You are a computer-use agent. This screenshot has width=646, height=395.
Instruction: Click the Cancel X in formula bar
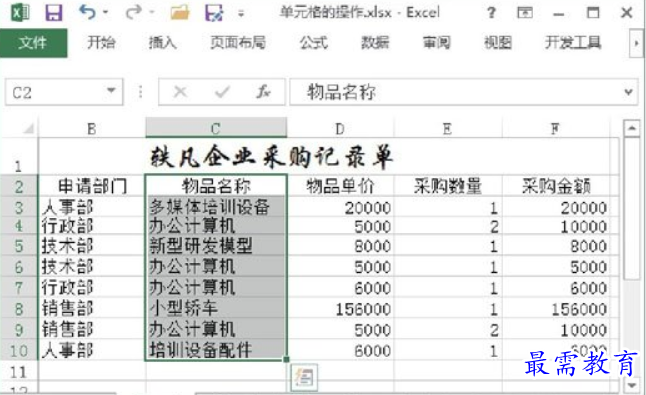[180, 92]
